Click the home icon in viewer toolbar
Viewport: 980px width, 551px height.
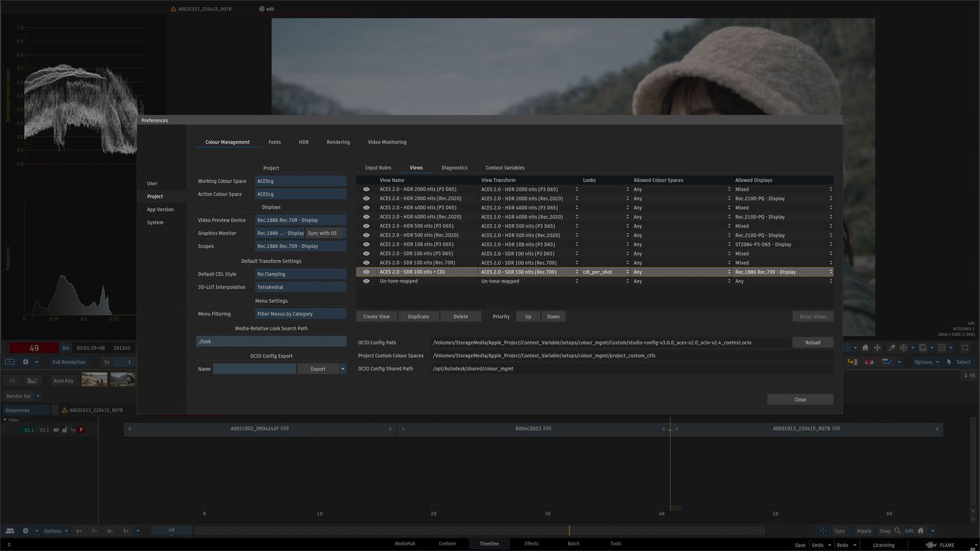tap(865, 348)
